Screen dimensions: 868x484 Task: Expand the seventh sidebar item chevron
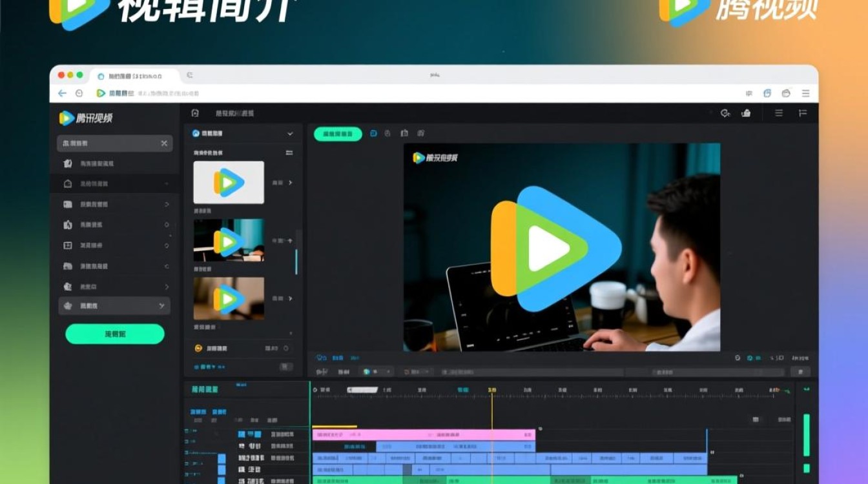167,287
